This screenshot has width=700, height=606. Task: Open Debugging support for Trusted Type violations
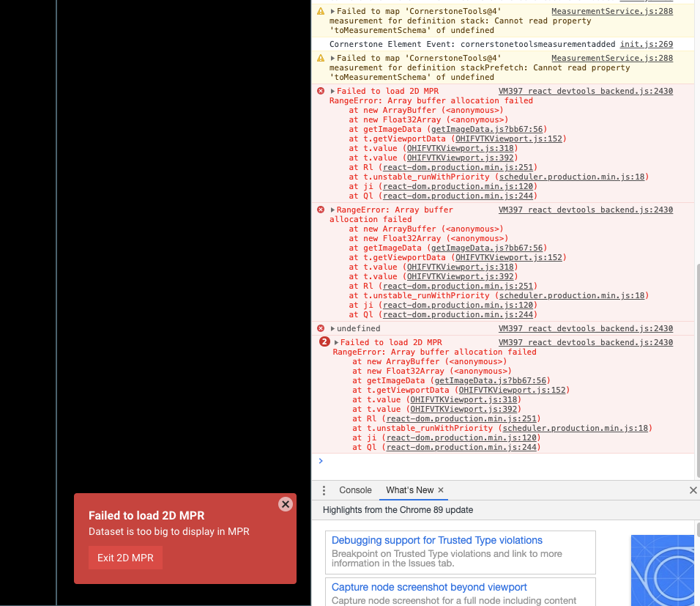click(437, 540)
